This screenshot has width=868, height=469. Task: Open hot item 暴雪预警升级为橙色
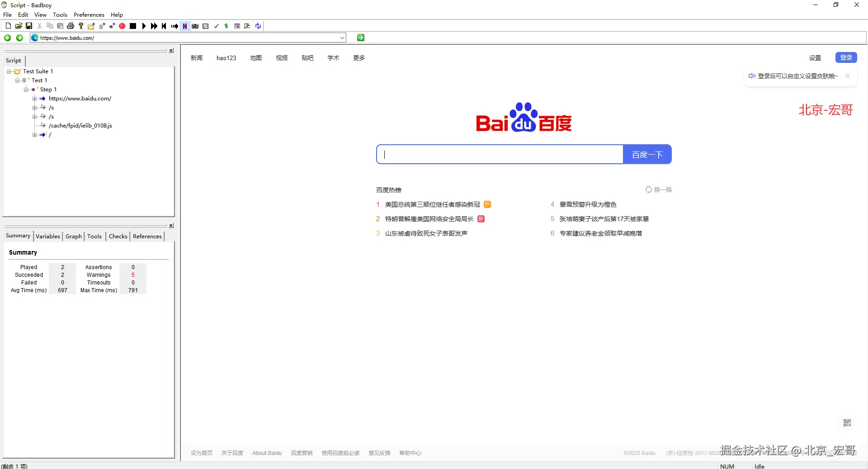(x=588, y=205)
